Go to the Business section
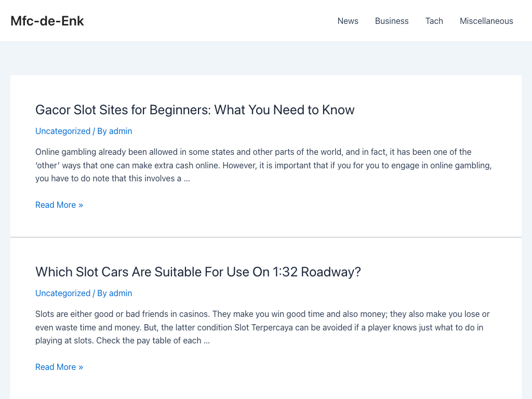 (392, 21)
